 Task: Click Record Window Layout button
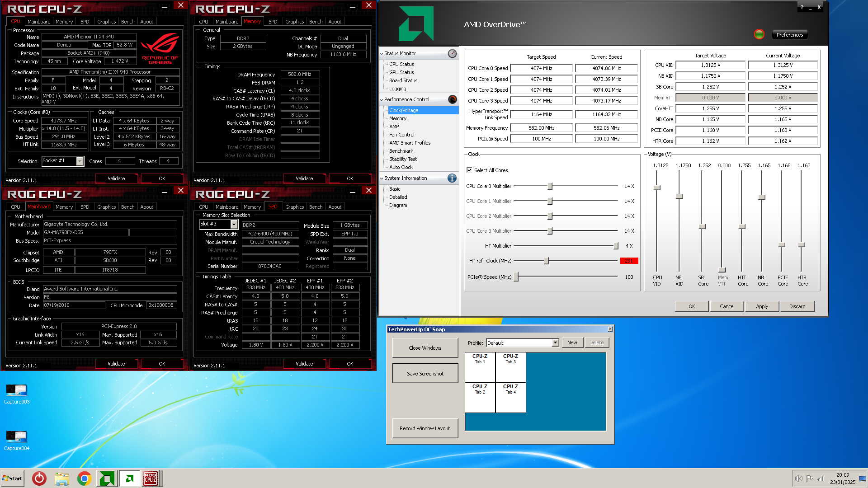pos(425,428)
